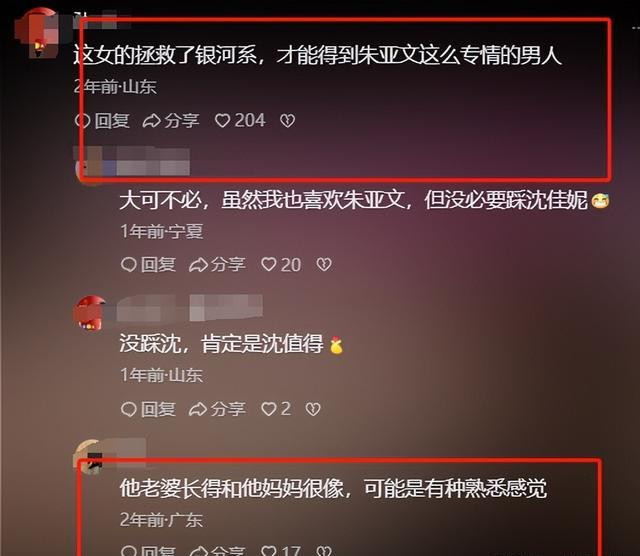Screen dimensions: 640x556
Task: Share the 没踩沈 reply
Action: (x=217, y=409)
